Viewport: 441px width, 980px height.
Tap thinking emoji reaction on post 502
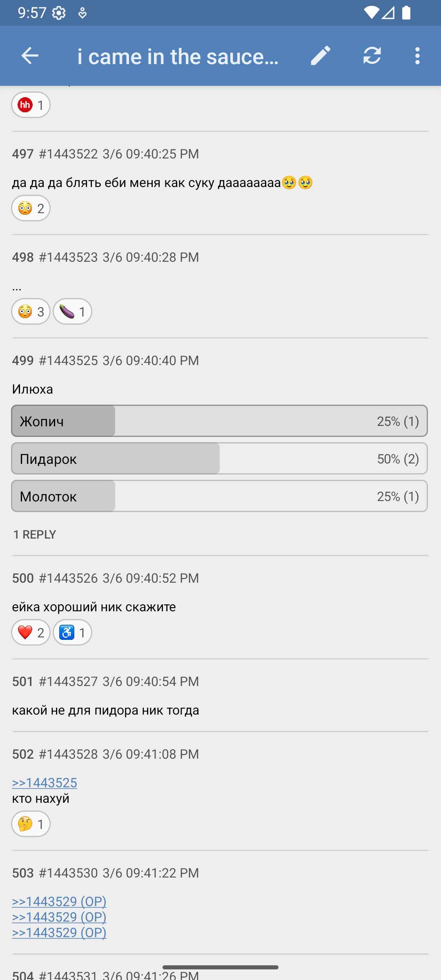point(31,824)
